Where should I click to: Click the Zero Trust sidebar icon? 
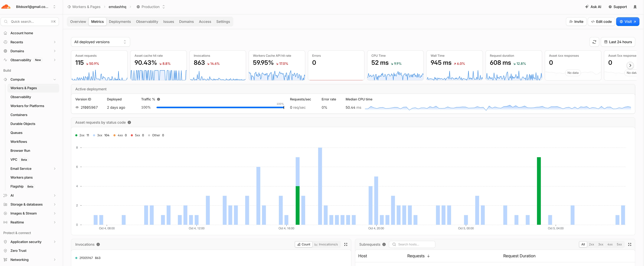5,251
